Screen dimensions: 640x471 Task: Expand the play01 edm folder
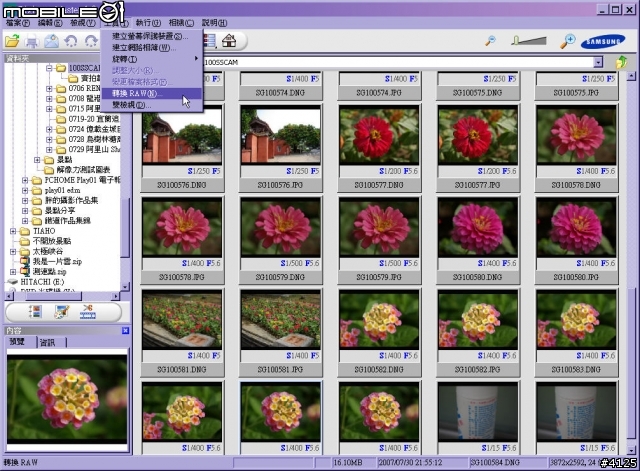click(25, 190)
